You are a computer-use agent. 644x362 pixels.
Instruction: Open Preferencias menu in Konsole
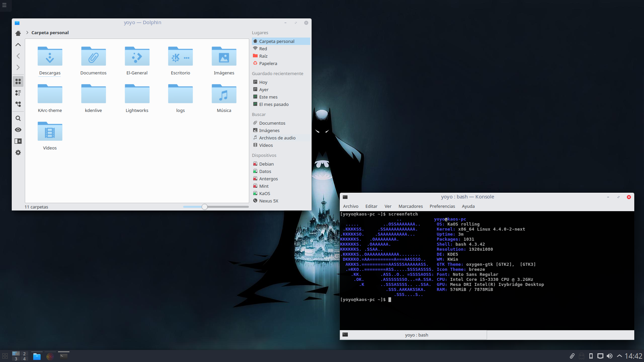(442, 206)
